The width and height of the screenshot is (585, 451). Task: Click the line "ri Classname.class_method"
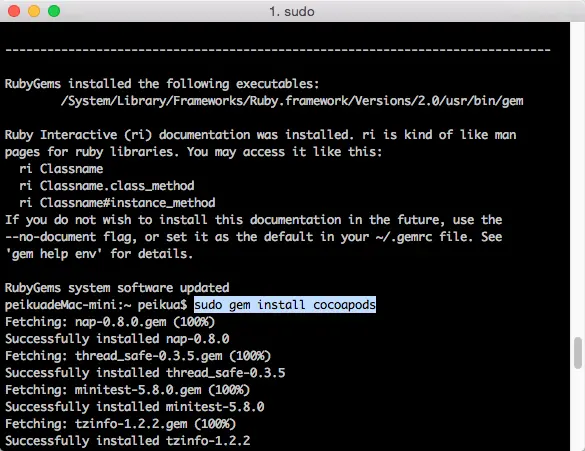pos(107,186)
